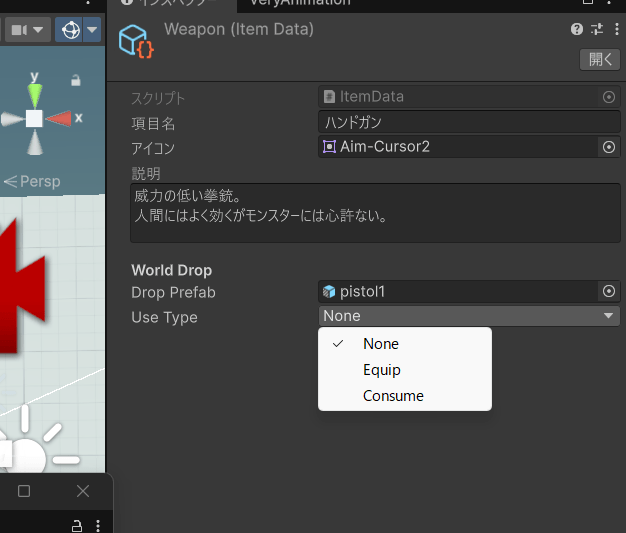Open the Weapon asset's three-dot menu
Image resolution: width=626 pixels, height=533 pixels.
[615, 29]
